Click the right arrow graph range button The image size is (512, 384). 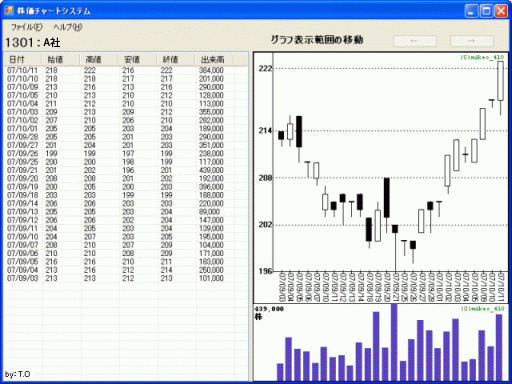tap(472, 41)
